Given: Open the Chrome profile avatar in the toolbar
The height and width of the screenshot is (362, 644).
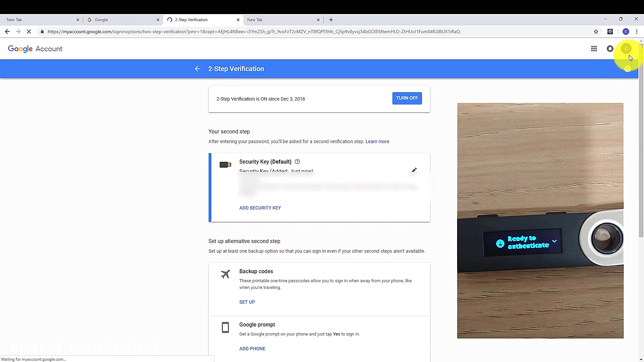Looking at the screenshot, I should pyautogui.click(x=626, y=32).
